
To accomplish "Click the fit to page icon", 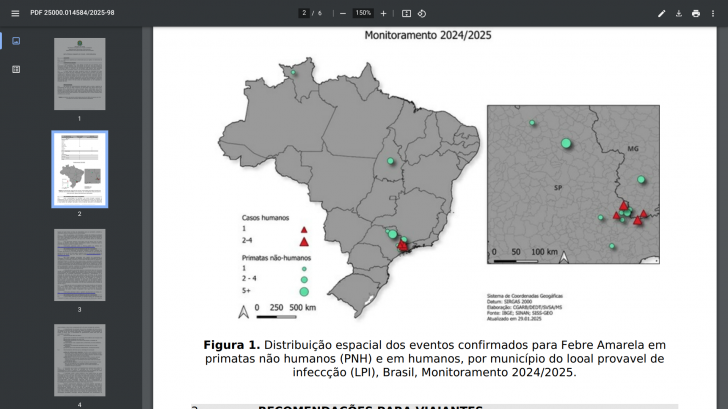I will tap(406, 13).
